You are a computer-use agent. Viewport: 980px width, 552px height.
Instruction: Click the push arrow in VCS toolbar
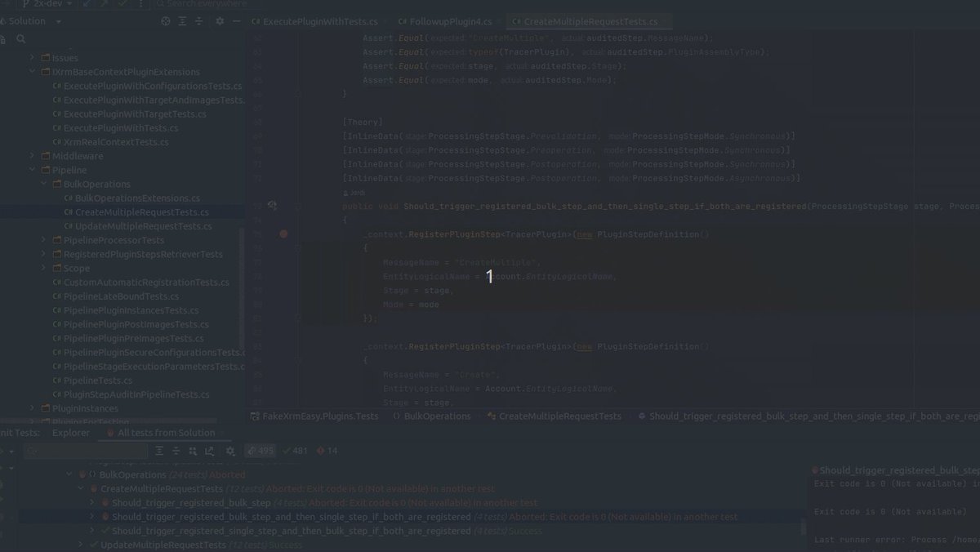(104, 4)
